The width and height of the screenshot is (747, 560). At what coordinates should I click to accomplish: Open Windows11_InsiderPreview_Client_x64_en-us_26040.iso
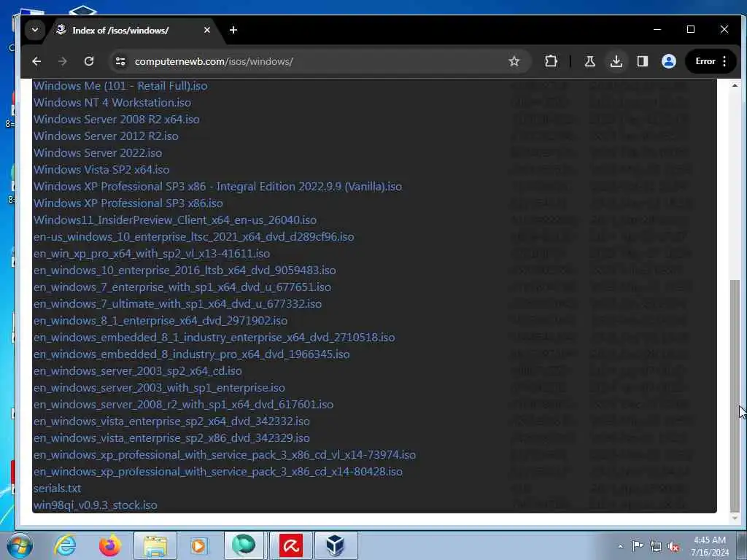click(x=175, y=219)
